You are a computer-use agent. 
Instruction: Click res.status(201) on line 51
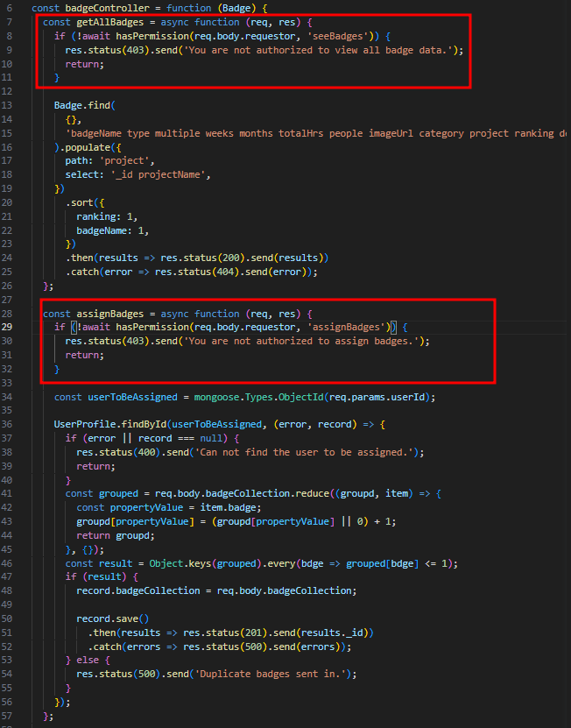[x=225, y=633]
